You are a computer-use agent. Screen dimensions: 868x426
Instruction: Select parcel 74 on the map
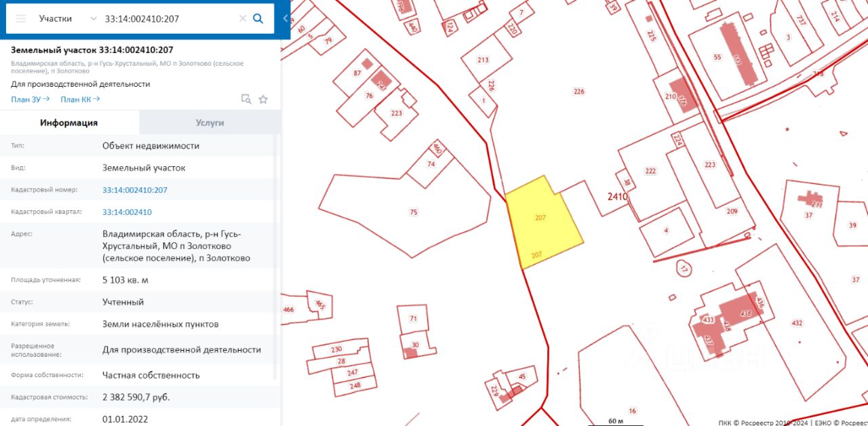click(431, 164)
